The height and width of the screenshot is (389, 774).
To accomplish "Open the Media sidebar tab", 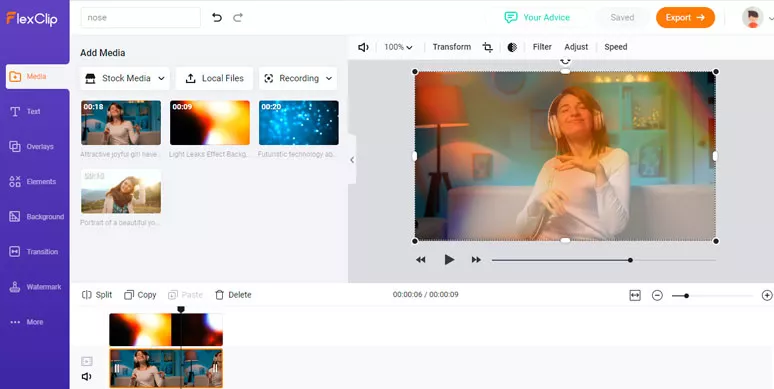I will pyautogui.click(x=37, y=77).
